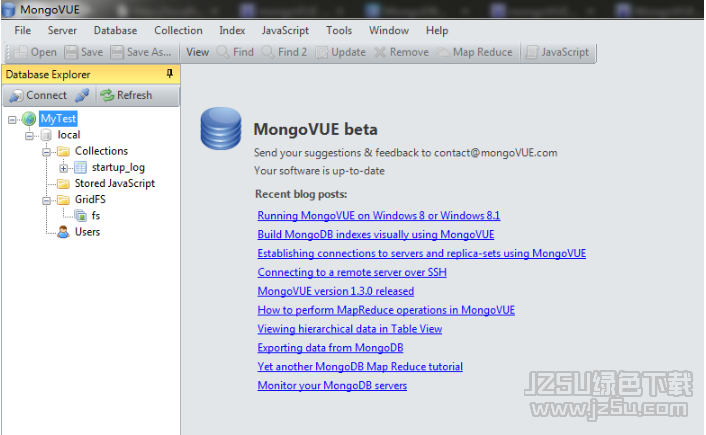
Task: Collapse the GridFS folder node
Action: pos(46,200)
